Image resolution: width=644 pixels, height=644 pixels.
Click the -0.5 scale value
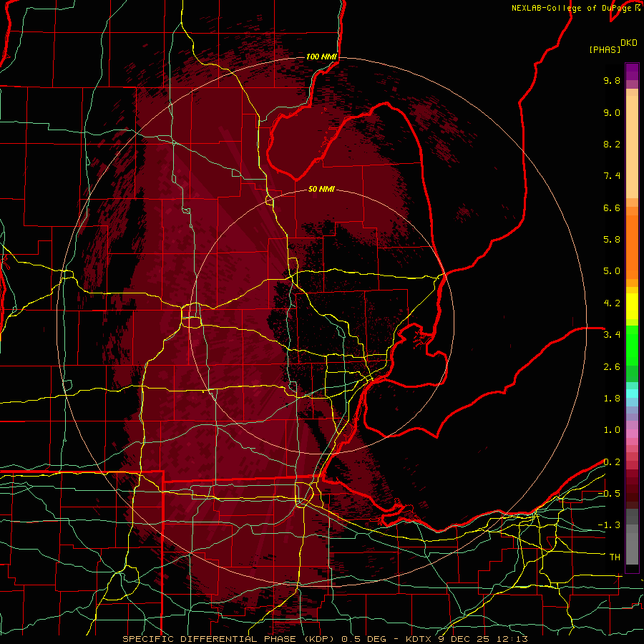click(609, 494)
